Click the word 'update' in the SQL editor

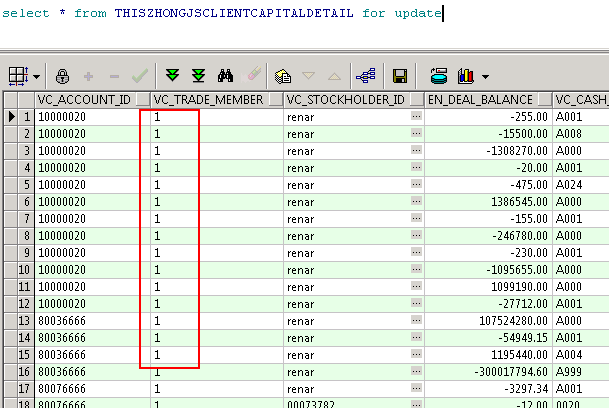418,14
